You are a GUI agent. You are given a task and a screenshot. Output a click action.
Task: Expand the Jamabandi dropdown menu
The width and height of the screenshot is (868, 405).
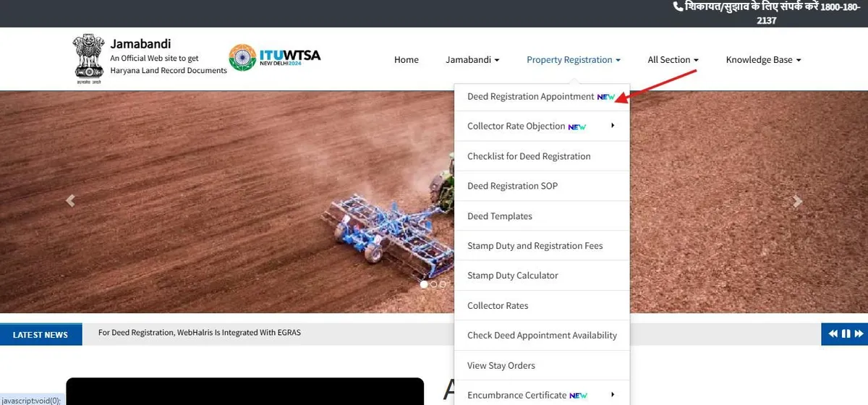[472, 60]
